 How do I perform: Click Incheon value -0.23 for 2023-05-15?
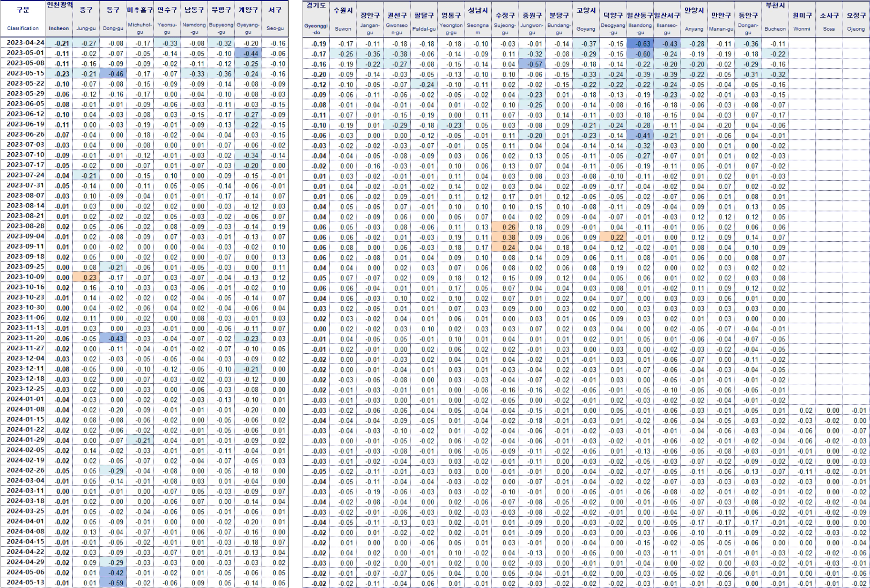click(59, 74)
